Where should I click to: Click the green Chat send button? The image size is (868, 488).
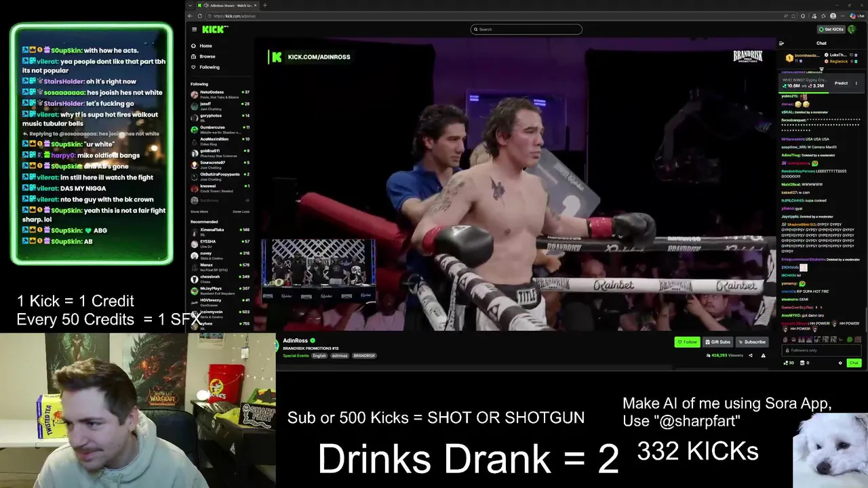coord(854,363)
